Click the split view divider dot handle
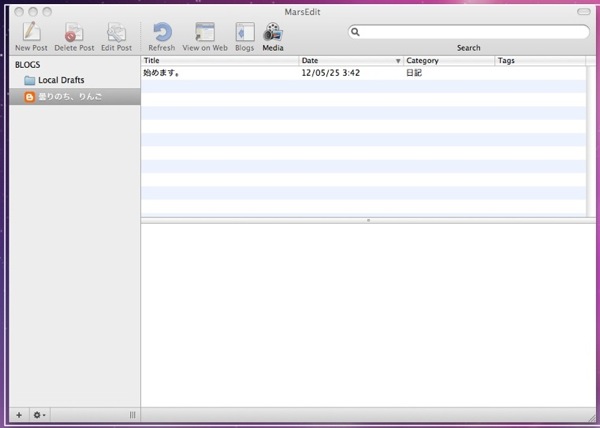 [368, 220]
